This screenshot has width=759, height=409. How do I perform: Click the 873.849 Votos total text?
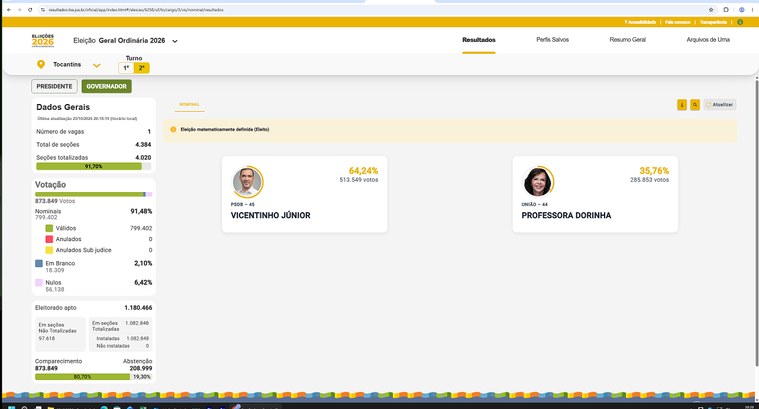tap(55, 201)
